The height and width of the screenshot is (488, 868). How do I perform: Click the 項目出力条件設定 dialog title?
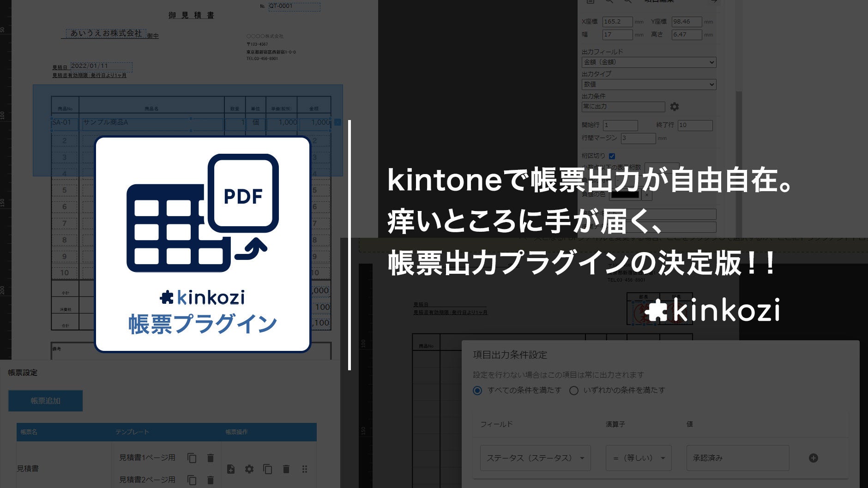coord(510,355)
